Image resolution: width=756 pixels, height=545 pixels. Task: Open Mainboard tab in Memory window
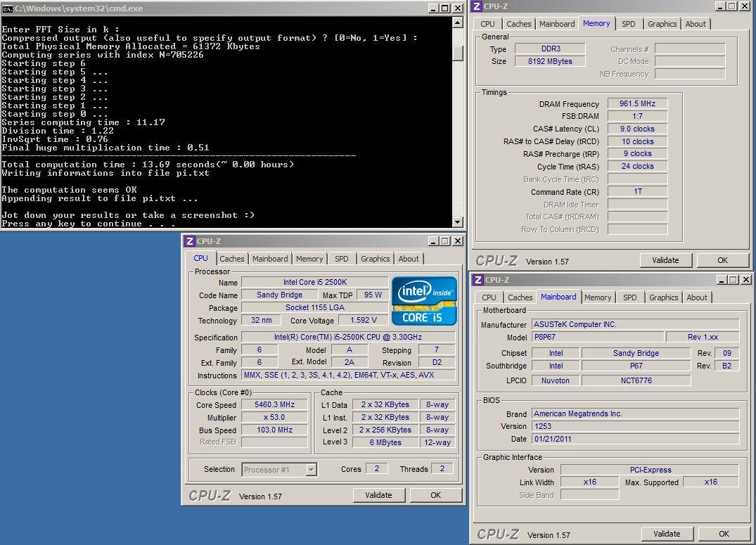557,24
